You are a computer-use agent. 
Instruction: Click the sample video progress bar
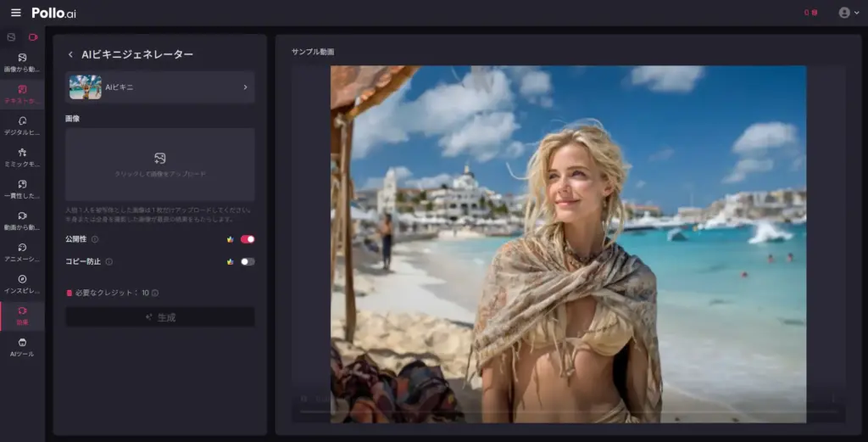569,411
